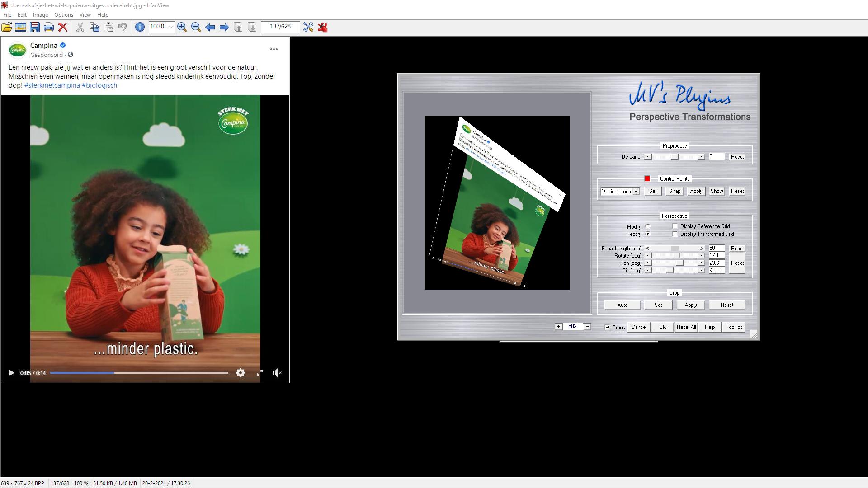Select the Rectify radio button

tap(648, 234)
